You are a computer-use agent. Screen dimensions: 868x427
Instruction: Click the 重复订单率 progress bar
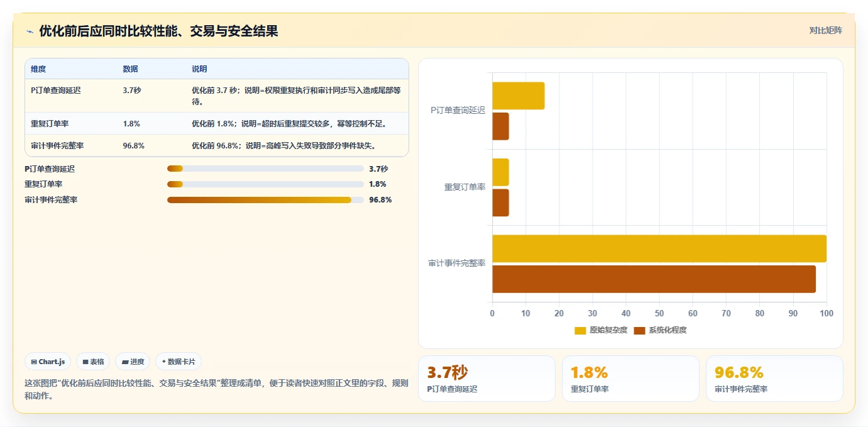click(265, 184)
